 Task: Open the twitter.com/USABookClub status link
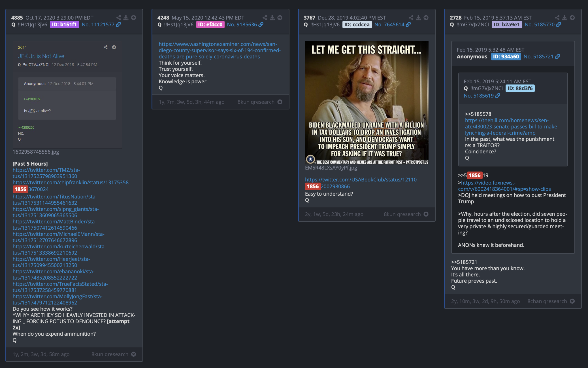[x=361, y=183]
